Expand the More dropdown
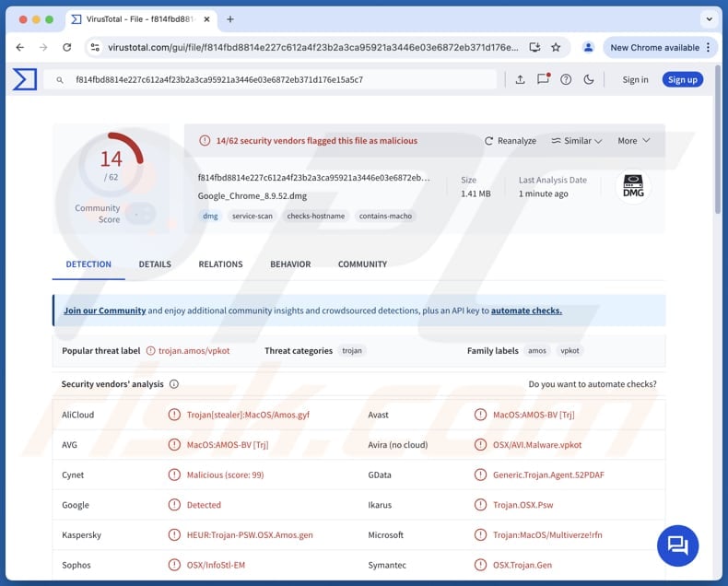Screen dimensions: 728x586 (x=633, y=141)
